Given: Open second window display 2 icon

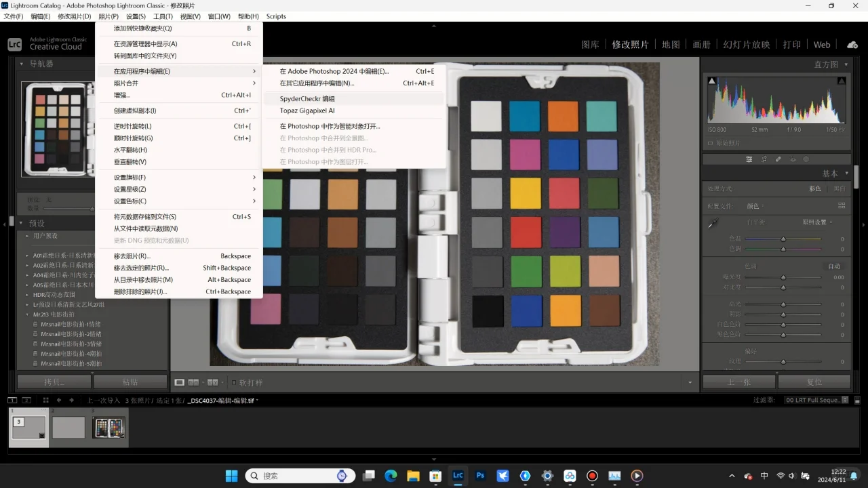Looking at the screenshot, I should pos(27,400).
